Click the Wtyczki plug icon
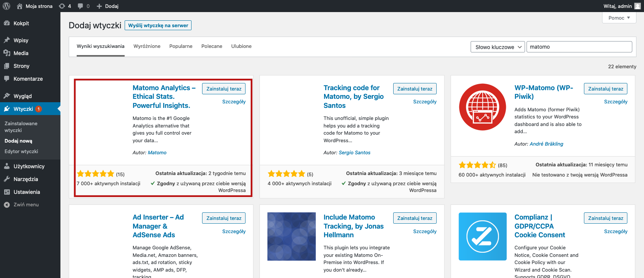 [7, 109]
